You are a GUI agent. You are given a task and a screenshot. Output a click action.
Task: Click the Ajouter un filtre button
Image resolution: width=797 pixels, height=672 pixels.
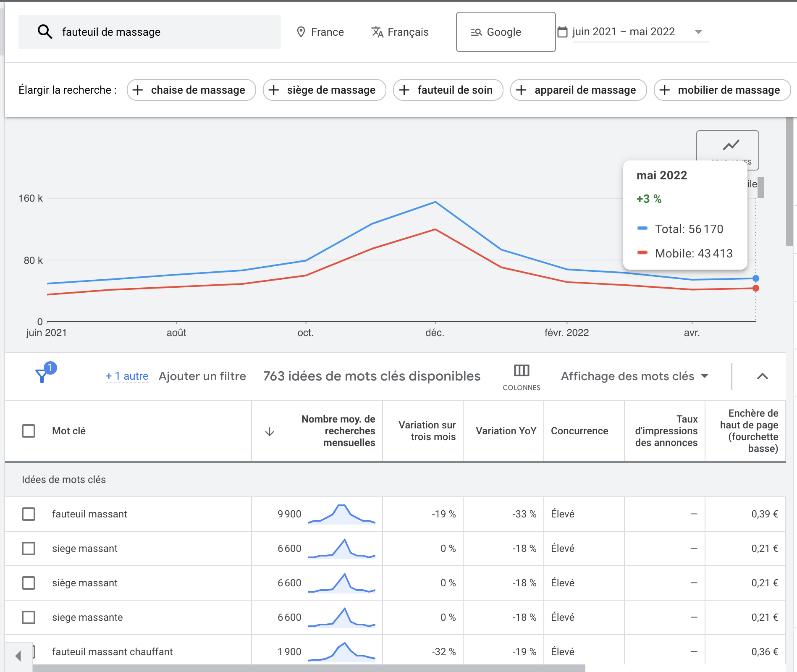click(x=202, y=376)
